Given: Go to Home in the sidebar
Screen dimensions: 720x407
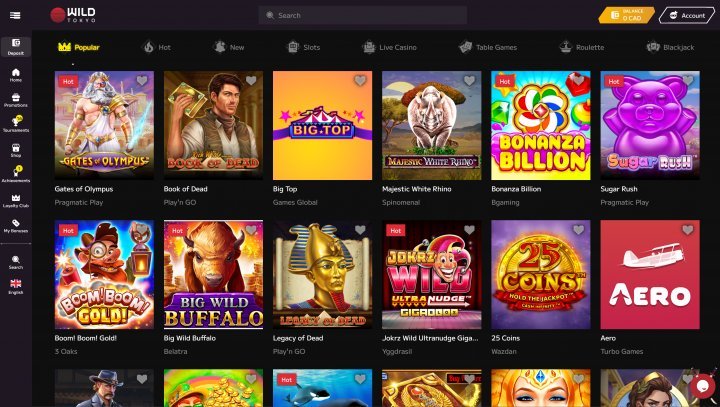Looking at the screenshot, I should (x=16, y=75).
